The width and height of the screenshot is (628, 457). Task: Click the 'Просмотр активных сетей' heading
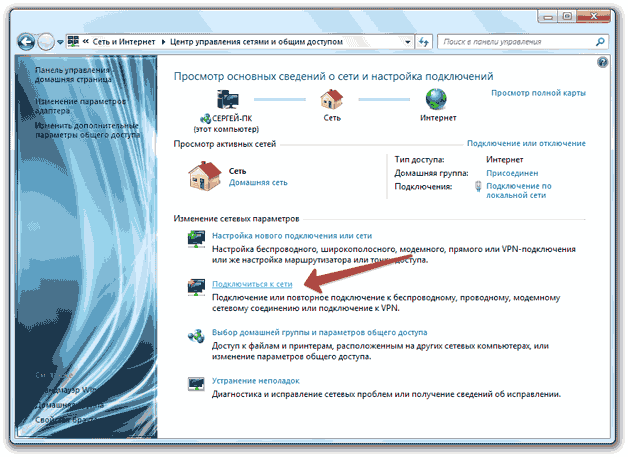(225, 144)
